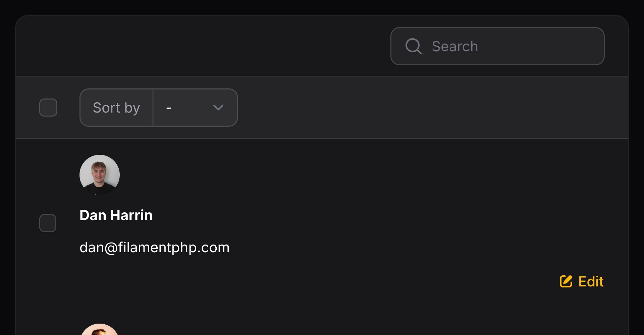Click the "Sort by" label
The width and height of the screenshot is (644, 335).
tap(116, 108)
